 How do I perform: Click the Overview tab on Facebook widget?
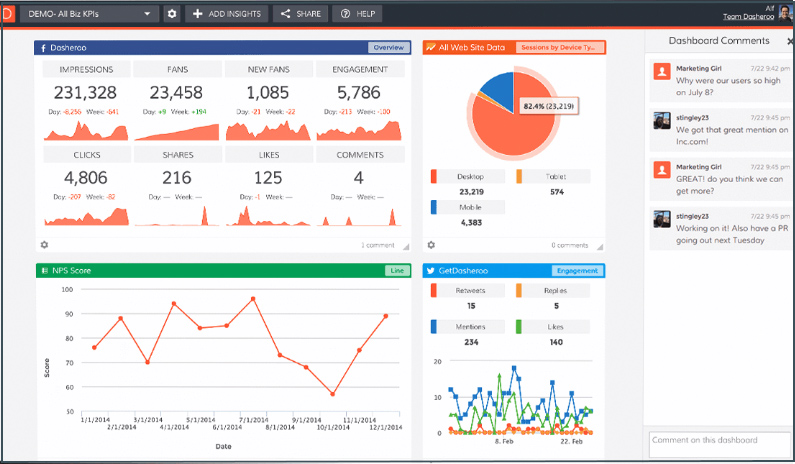388,47
